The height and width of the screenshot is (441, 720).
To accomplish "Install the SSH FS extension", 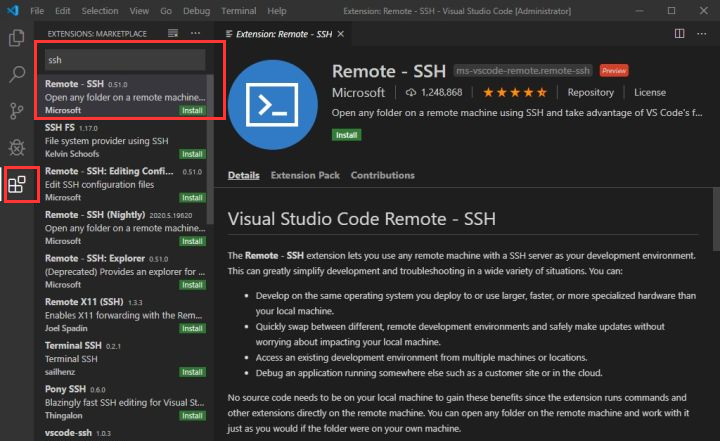I will tap(192, 154).
